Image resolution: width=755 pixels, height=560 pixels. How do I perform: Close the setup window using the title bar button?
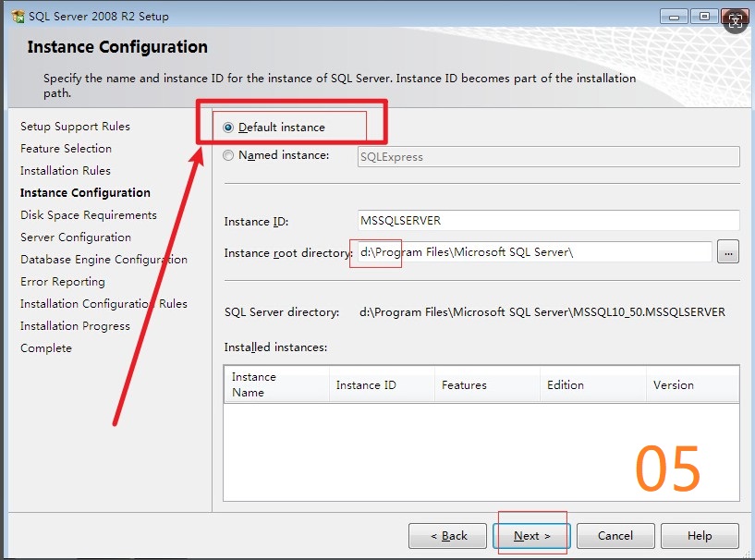(735, 16)
